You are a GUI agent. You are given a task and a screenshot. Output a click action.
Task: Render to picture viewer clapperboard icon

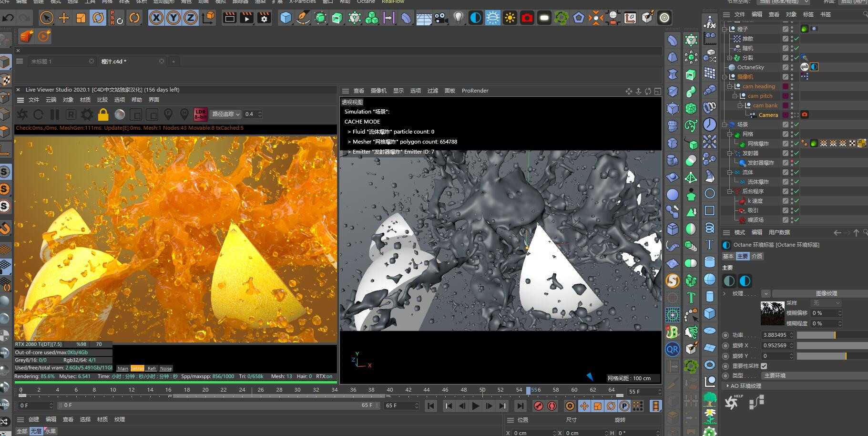pyautogui.click(x=246, y=18)
